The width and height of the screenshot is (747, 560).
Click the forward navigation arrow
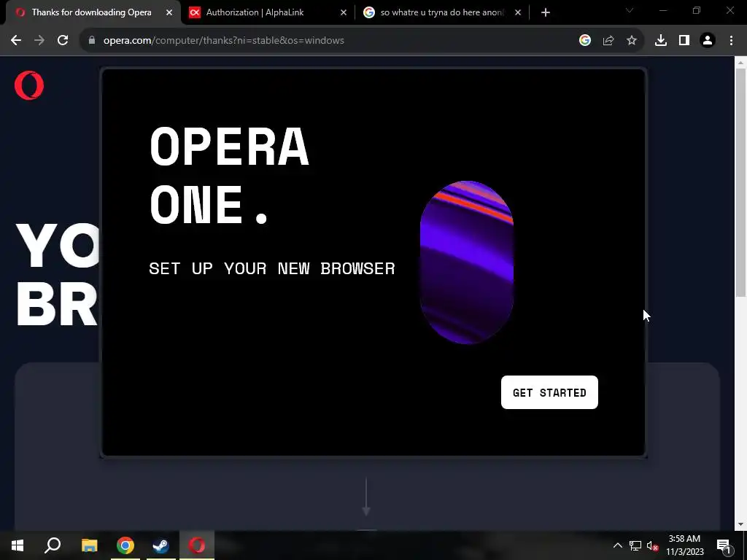39,41
